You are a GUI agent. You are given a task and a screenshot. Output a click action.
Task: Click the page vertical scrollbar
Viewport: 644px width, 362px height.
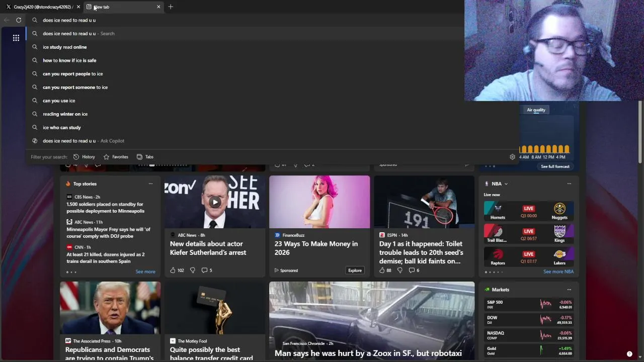640,131
